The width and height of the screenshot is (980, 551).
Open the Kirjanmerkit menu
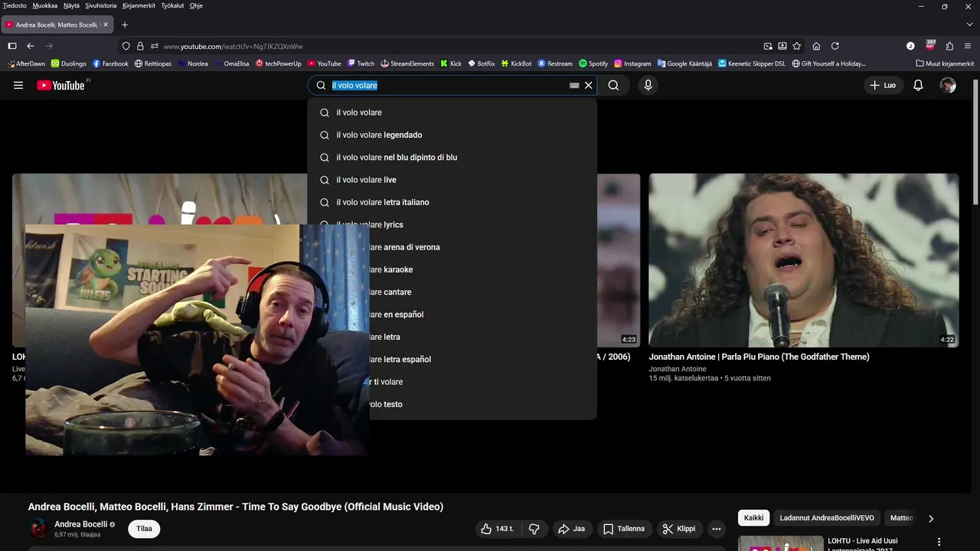[x=139, y=5]
